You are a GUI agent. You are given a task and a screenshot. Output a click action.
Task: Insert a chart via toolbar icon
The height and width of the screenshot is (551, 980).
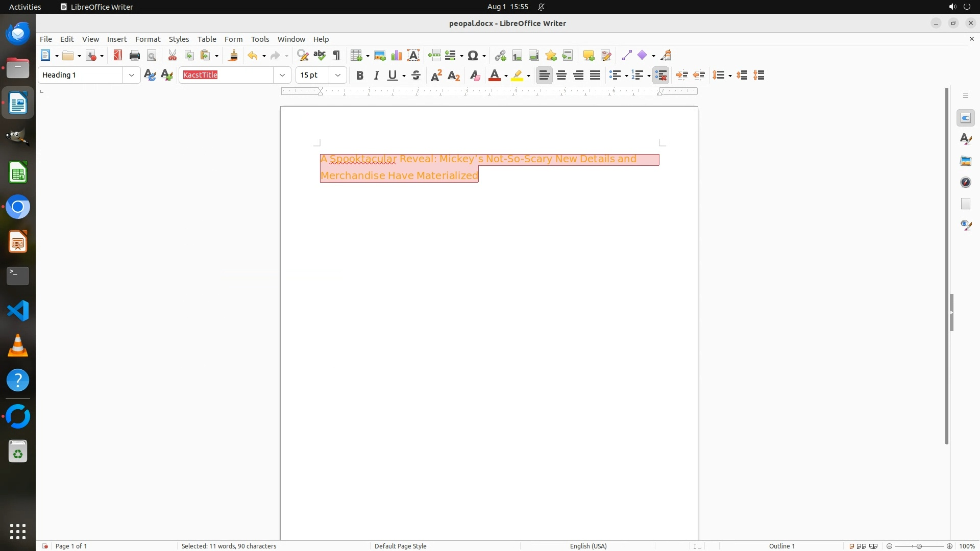click(397, 56)
